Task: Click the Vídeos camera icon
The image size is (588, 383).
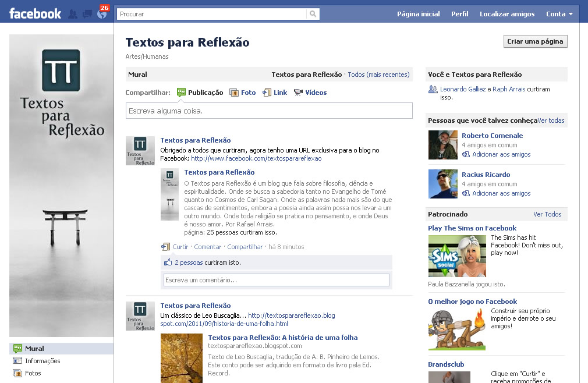Action: click(x=298, y=93)
